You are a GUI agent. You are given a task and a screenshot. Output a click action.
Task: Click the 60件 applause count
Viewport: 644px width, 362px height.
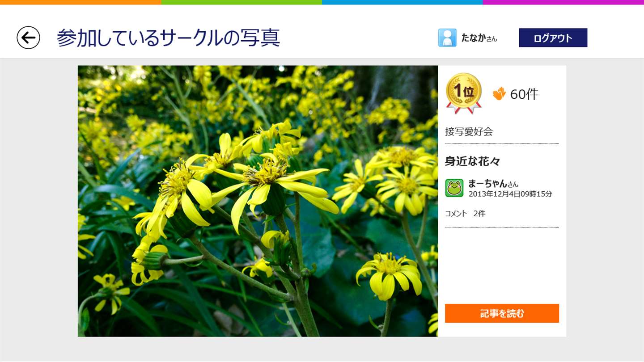524,94
